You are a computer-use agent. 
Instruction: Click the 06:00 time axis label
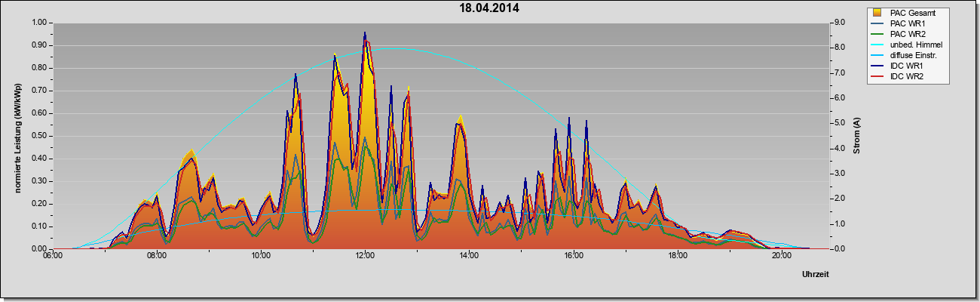53,256
